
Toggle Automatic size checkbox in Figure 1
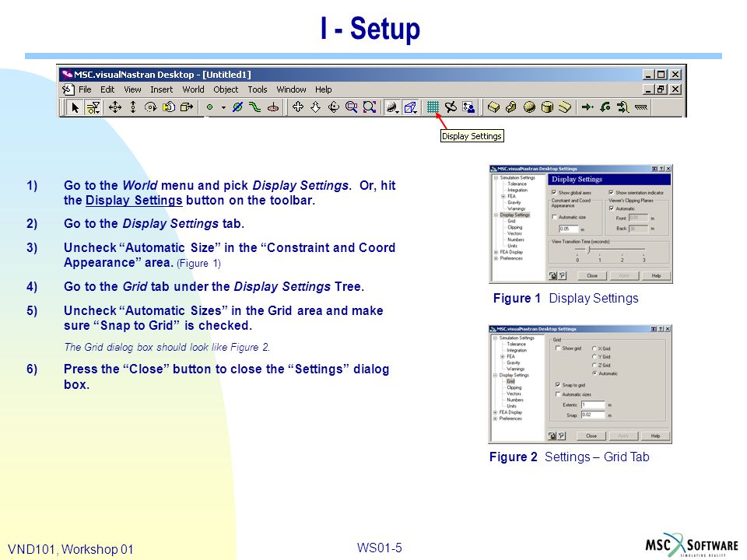(x=554, y=217)
